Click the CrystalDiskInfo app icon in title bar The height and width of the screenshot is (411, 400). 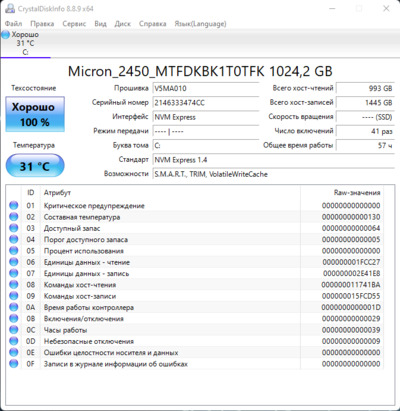(x=10, y=8)
